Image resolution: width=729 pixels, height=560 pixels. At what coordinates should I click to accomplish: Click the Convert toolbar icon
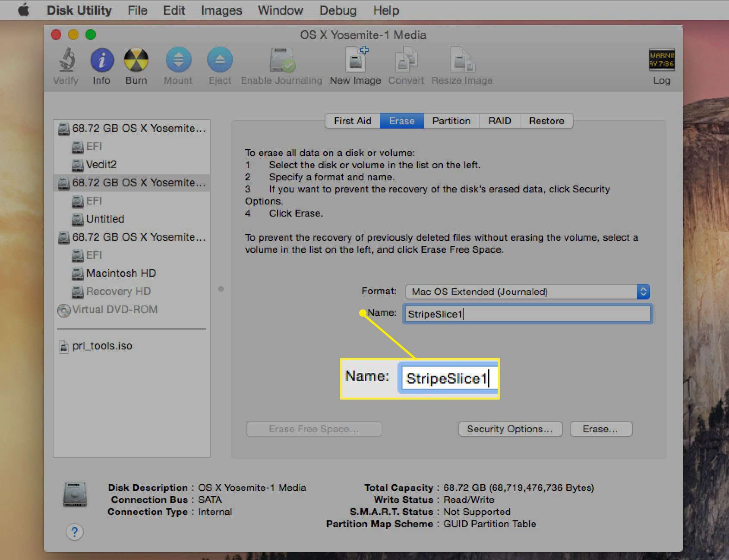click(x=406, y=60)
